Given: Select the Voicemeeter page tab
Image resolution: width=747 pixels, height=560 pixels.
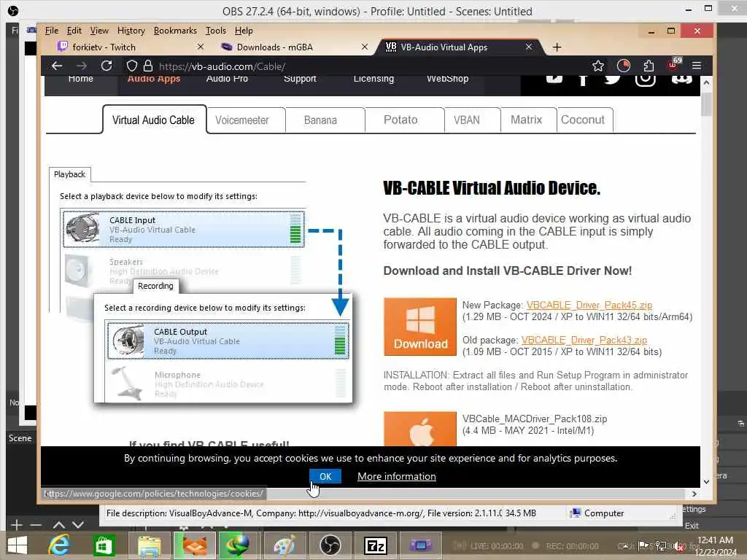Looking at the screenshot, I should tap(242, 120).
